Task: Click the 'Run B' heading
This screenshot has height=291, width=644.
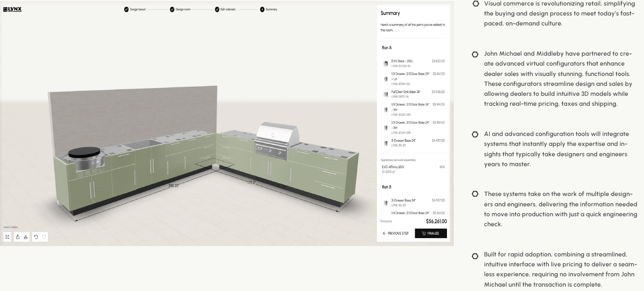Action: (386, 187)
